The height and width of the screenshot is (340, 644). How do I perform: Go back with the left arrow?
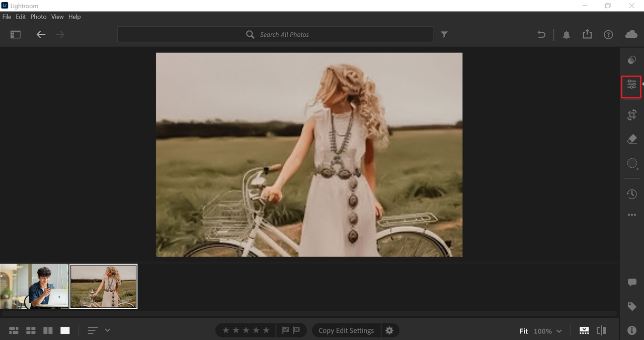click(41, 35)
